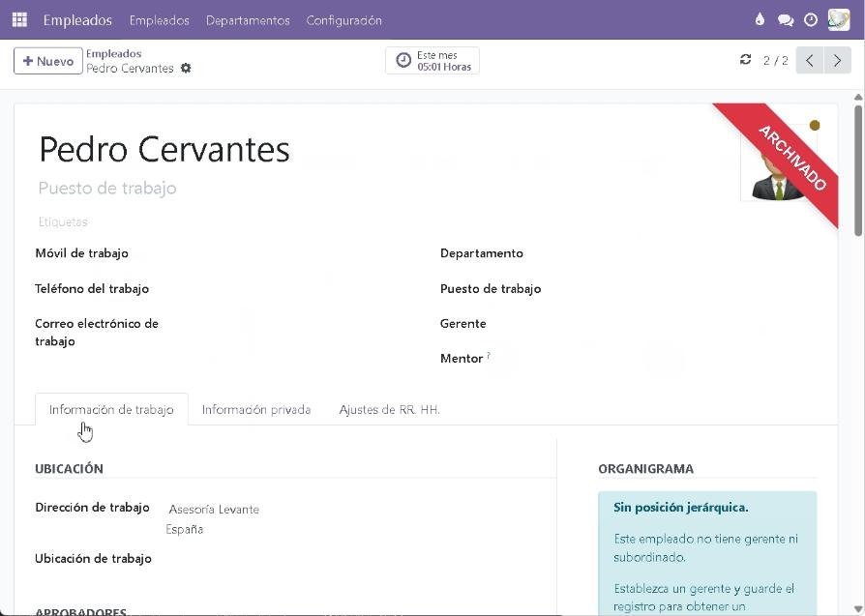Click the Asesoría Levante work address
865x616 pixels.
pyautogui.click(x=214, y=510)
